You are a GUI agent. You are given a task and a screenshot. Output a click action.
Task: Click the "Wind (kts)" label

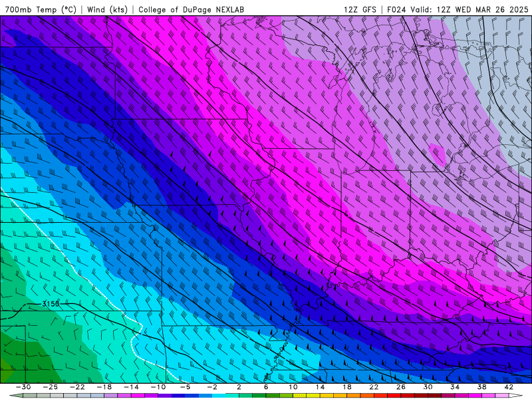(107, 9)
